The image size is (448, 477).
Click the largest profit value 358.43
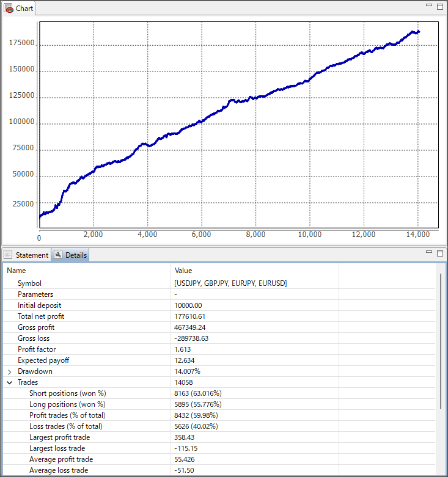point(184,437)
